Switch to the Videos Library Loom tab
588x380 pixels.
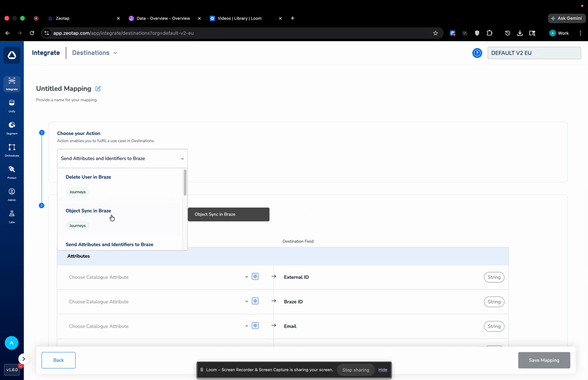pyautogui.click(x=245, y=18)
